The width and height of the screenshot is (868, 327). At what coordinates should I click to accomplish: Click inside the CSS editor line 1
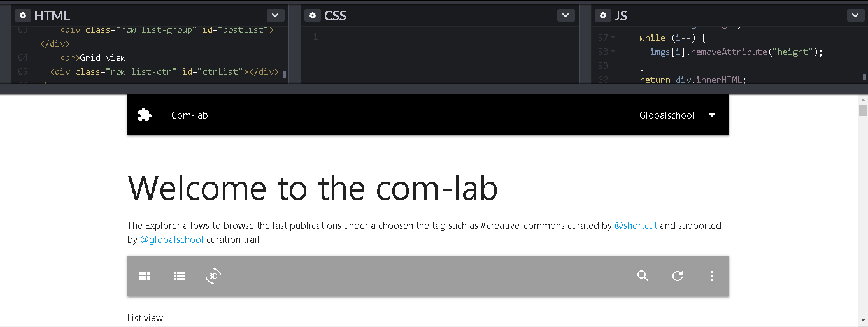[439, 37]
